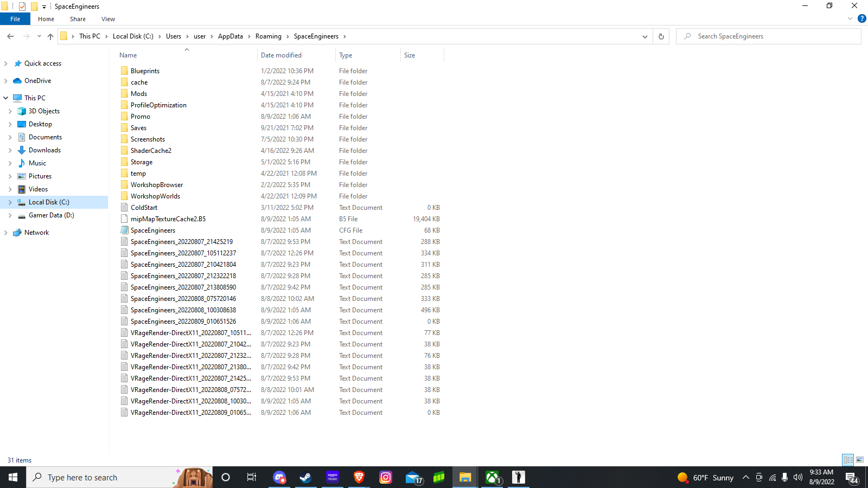Viewport: 868px width, 488px height.
Task: Switch to details view layout
Action: [848, 460]
